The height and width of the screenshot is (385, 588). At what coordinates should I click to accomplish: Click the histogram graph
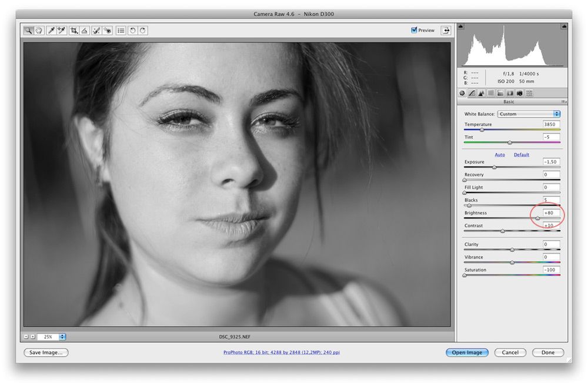tap(512, 45)
